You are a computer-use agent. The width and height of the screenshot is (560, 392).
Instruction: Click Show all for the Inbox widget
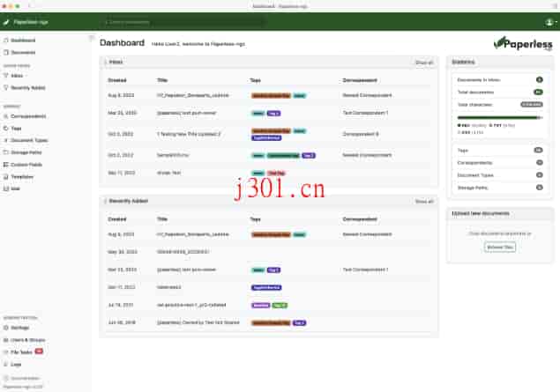click(x=424, y=63)
